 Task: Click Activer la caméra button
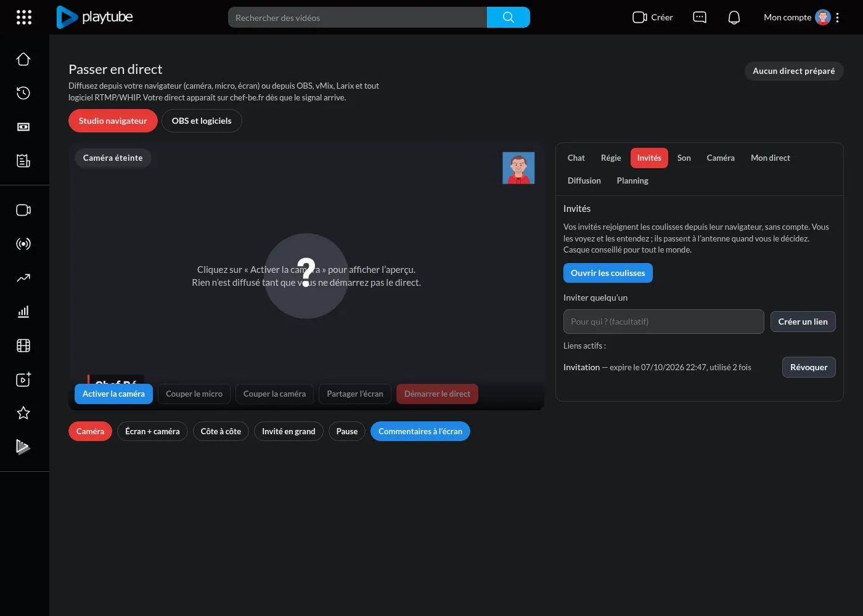[x=113, y=394]
